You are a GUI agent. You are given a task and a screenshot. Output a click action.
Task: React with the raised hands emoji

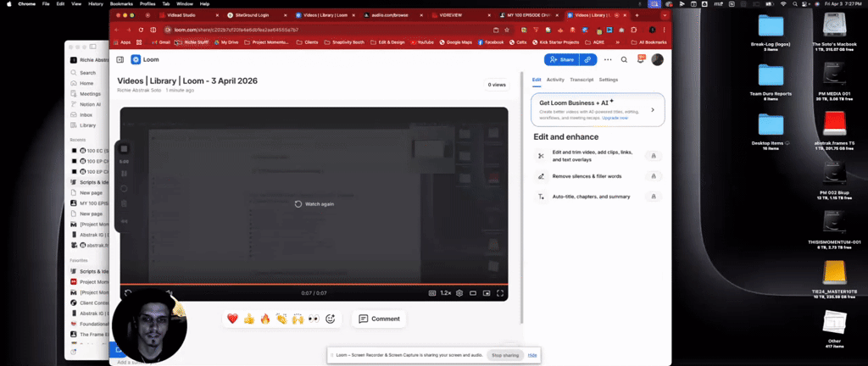point(298,319)
